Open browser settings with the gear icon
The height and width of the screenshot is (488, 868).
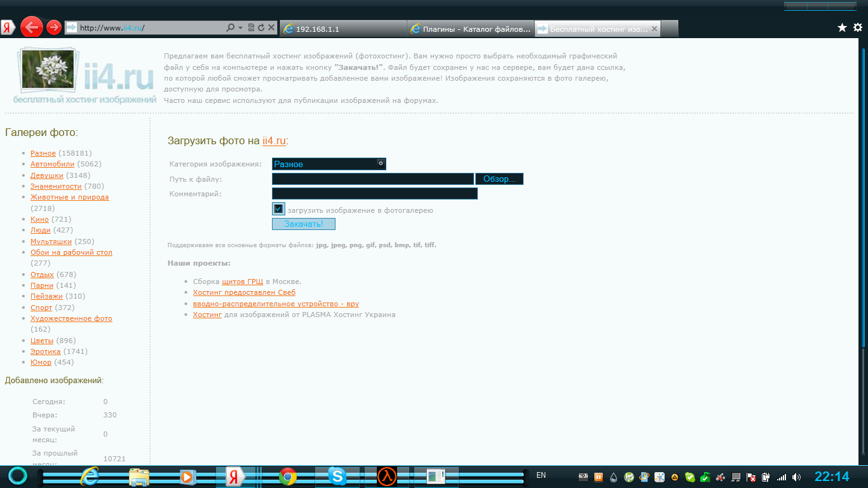tap(858, 27)
